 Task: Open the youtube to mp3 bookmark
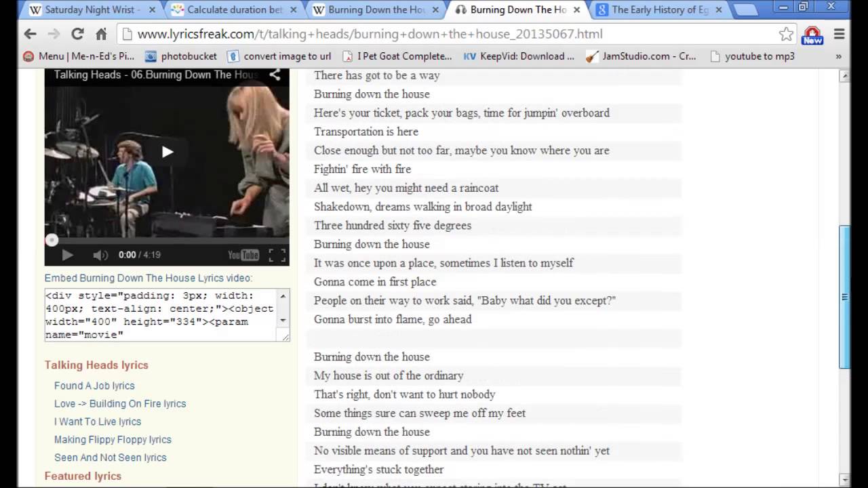(752, 56)
